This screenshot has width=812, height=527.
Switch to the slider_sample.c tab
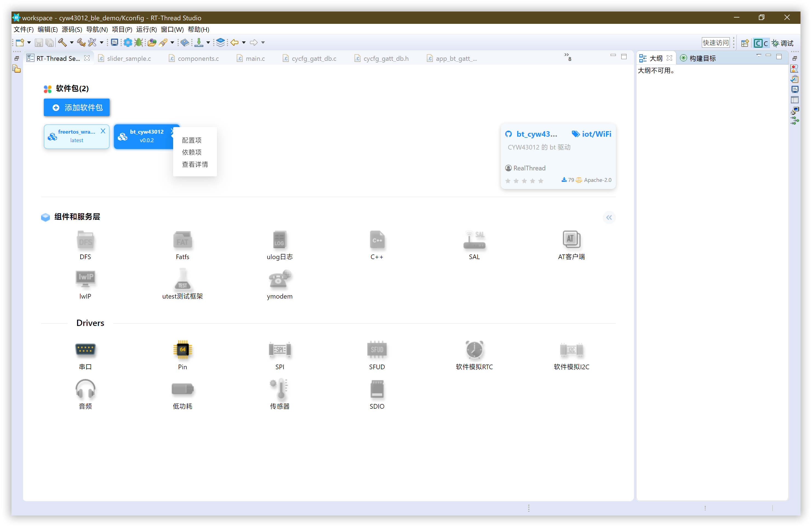(x=125, y=59)
